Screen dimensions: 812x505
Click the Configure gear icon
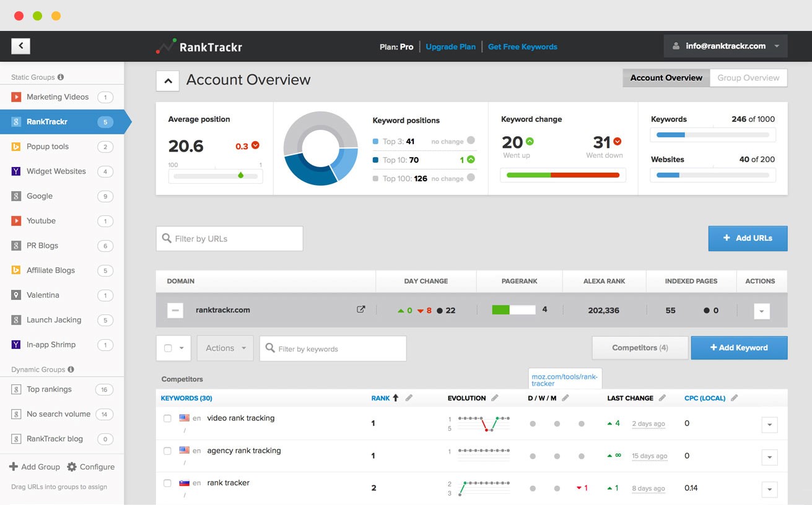pyautogui.click(x=72, y=467)
